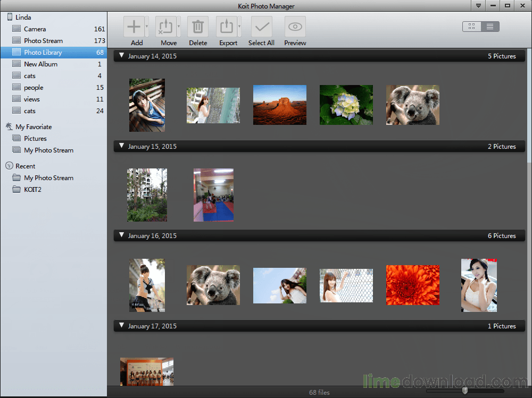Click the Move toolbar icon
Viewport: 532px width, 398px height.
[x=165, y=27]
